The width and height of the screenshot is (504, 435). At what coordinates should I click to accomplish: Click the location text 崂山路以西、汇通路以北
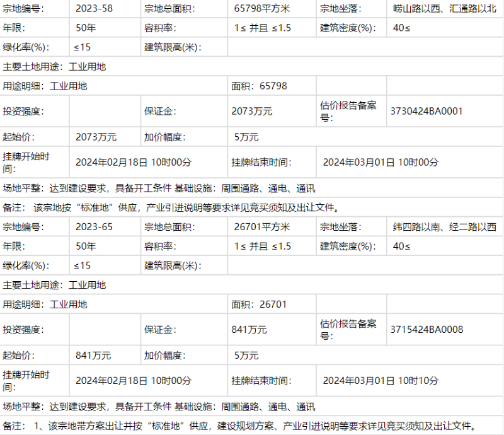pyautogui.click(x=443, y=9)
